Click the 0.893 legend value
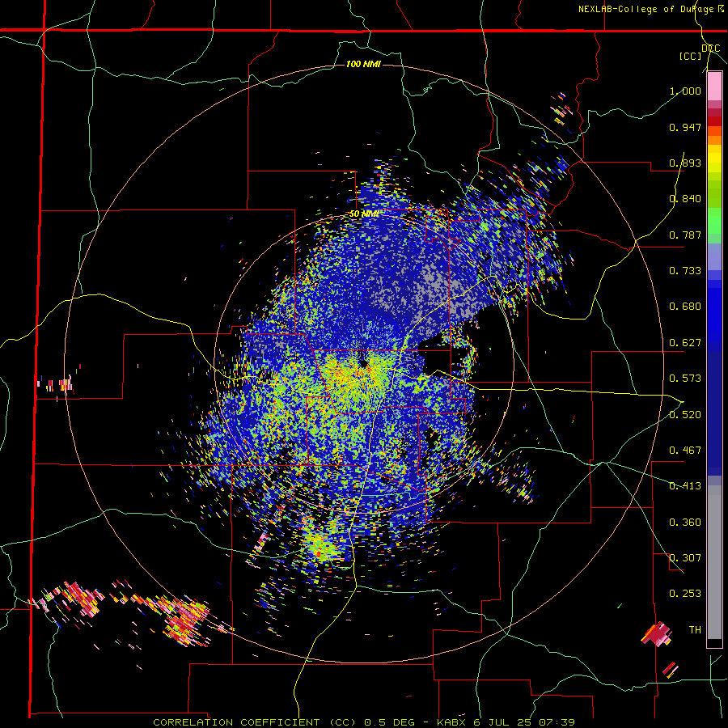 (x=685, y=163)
